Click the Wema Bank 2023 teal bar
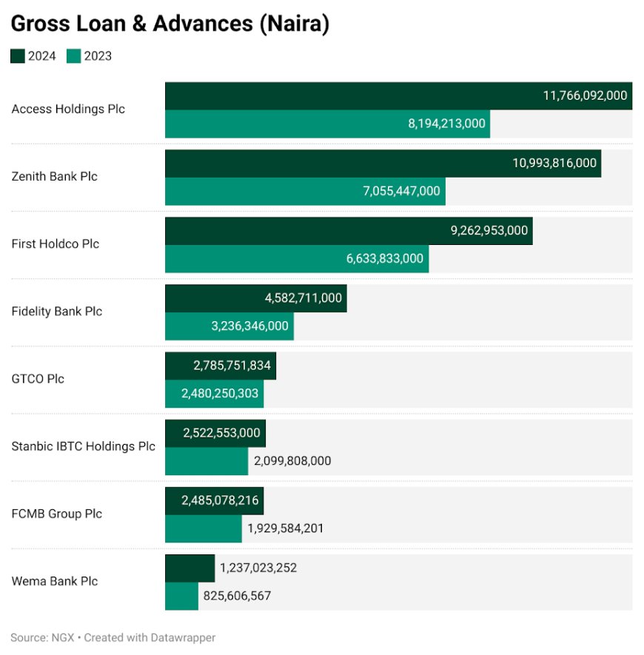The width and height of the screenshot is (644, 655). tap(181, 596)
